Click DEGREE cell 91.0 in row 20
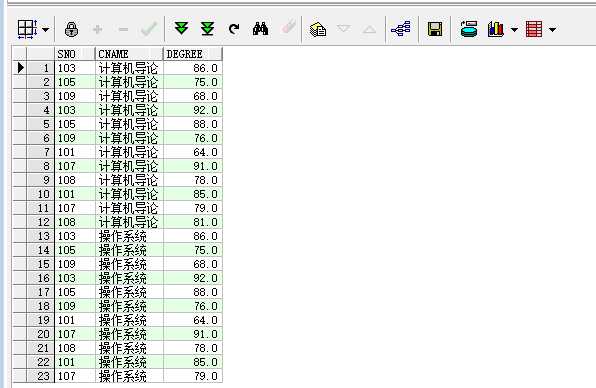596x388 pixels. tap(193, 334)
